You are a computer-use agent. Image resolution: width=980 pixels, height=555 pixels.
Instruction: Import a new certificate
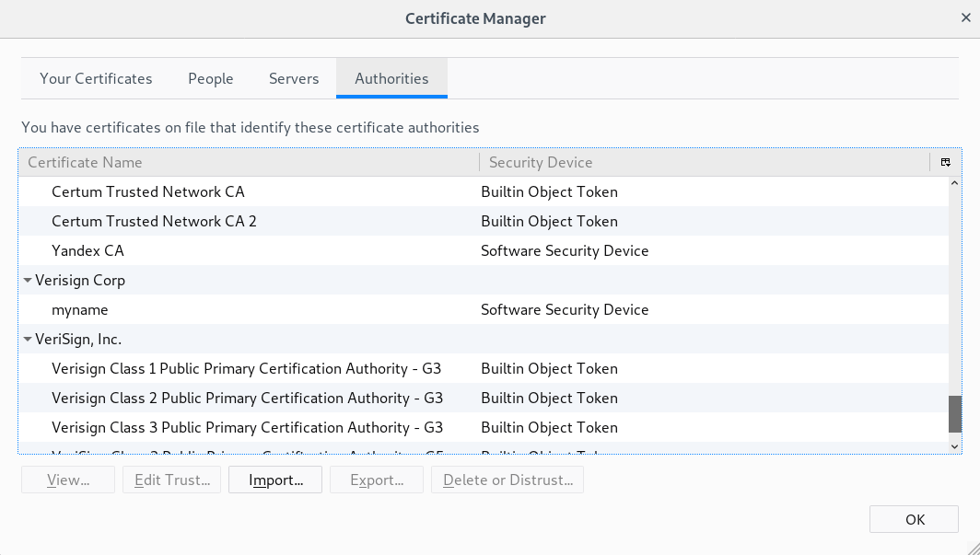[275, 480]
